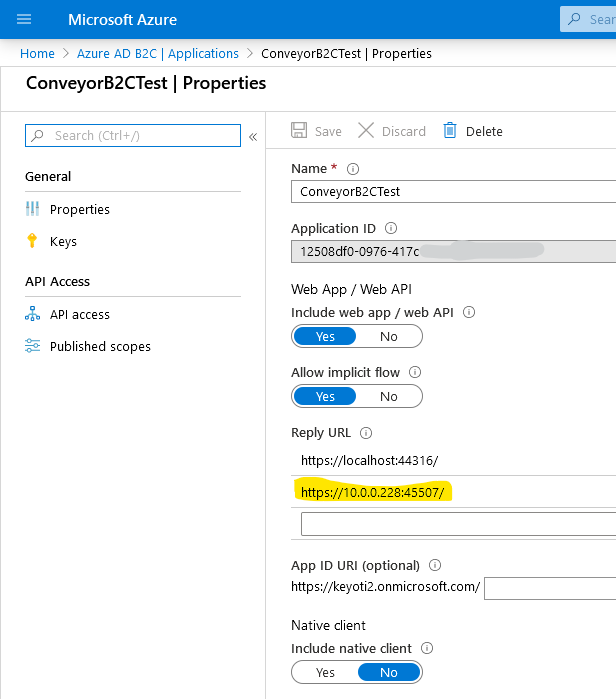Show info for App ID URI (optional)
Image resolution: width=616 pixels, height=699 pixels.
click(x=435, y=565)
